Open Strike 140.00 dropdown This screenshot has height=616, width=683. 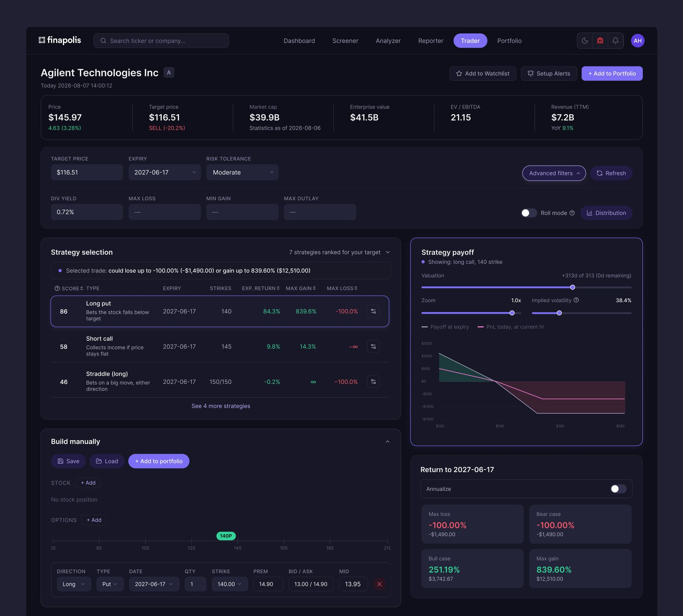230,584
